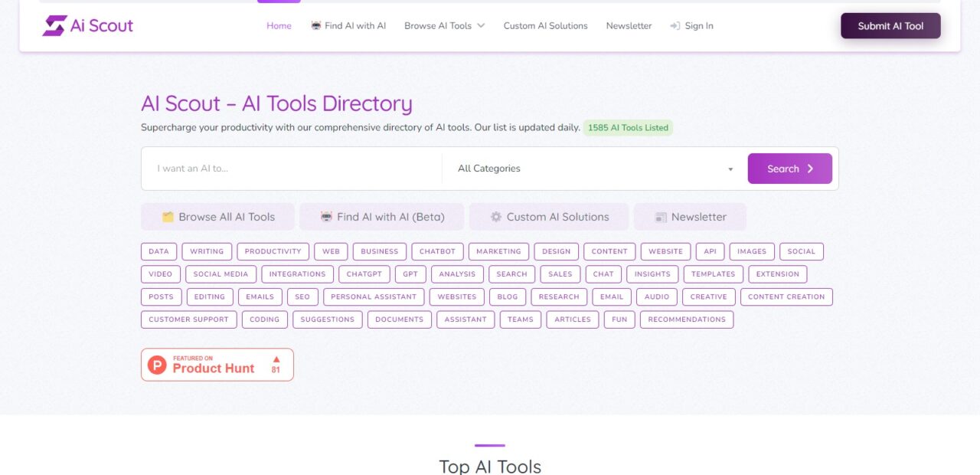Click the Sign In arrow icon

[675, 26]
